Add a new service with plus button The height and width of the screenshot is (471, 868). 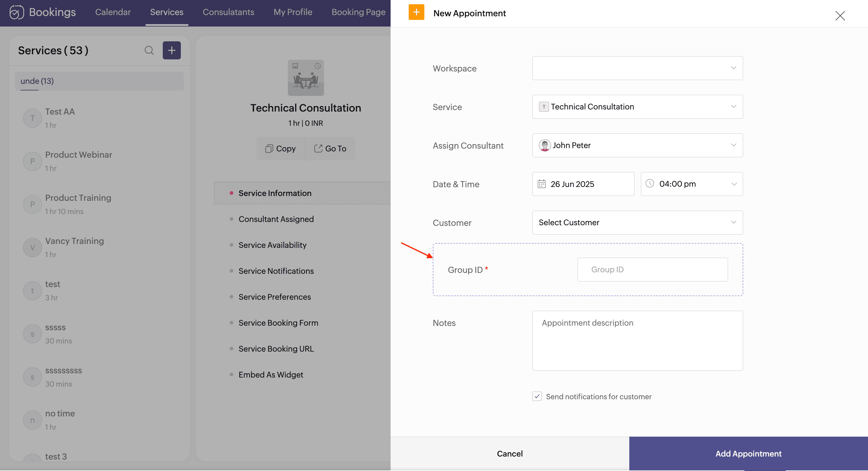coord(171,50)
